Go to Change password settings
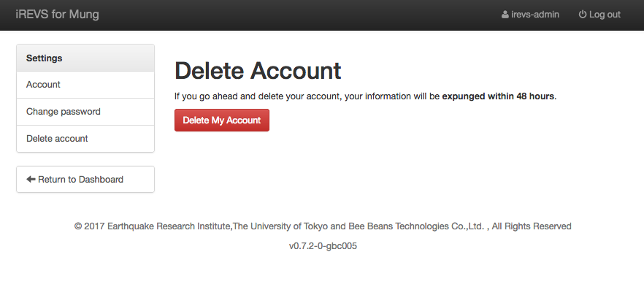Viewport: 644px width, 298px height. coord(63,112)
